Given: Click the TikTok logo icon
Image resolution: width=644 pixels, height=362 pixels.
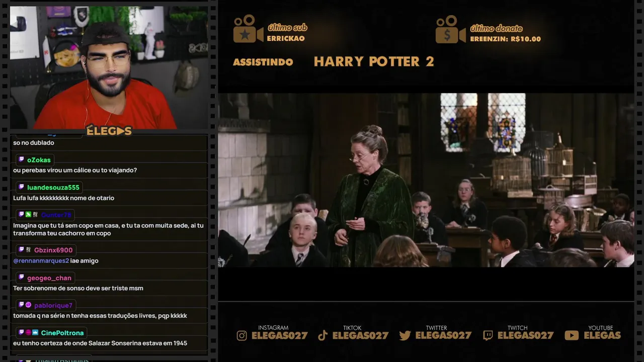Looking at the screenshot, I should (x=323, y=335).
